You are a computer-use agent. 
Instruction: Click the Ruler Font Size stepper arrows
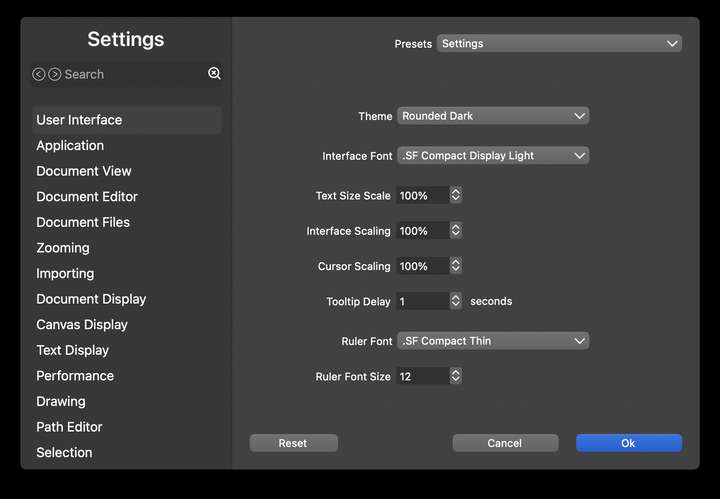(456, 376)
